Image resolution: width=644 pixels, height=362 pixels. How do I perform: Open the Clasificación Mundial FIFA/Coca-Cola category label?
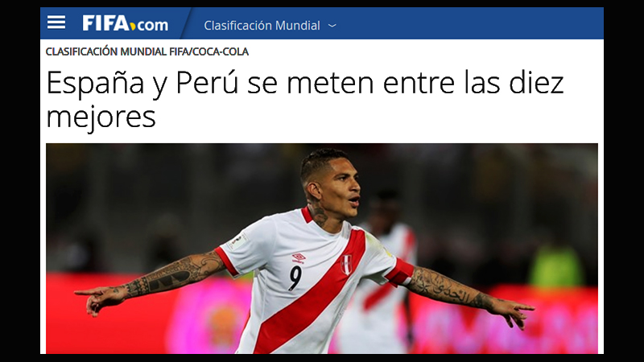(x=147, y=51)
